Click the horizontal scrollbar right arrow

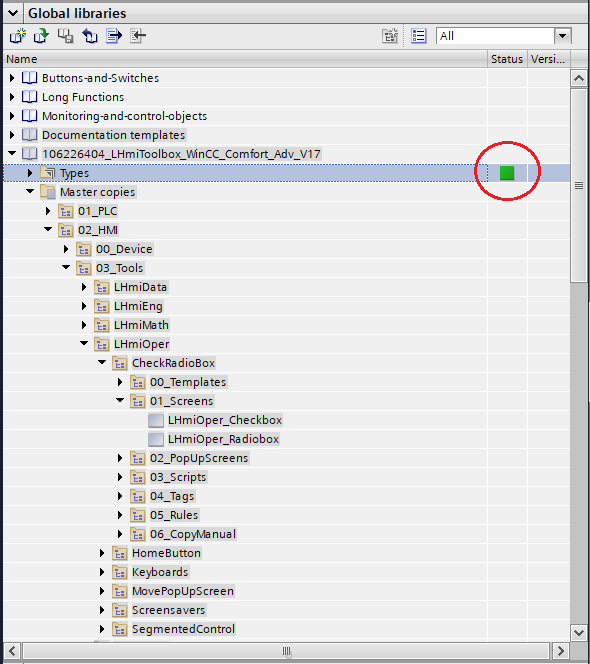coord(560,650)
